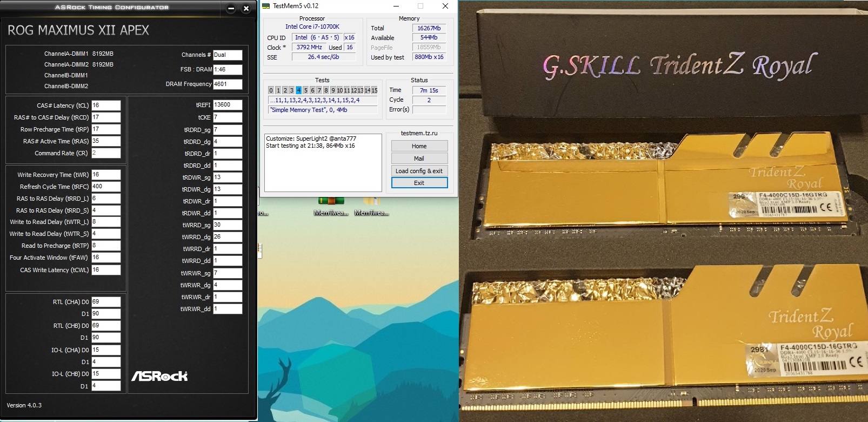Open the left MemTweak desktop shortcut
This screenshot has width=868, height=422.
[x=331, y=206]
